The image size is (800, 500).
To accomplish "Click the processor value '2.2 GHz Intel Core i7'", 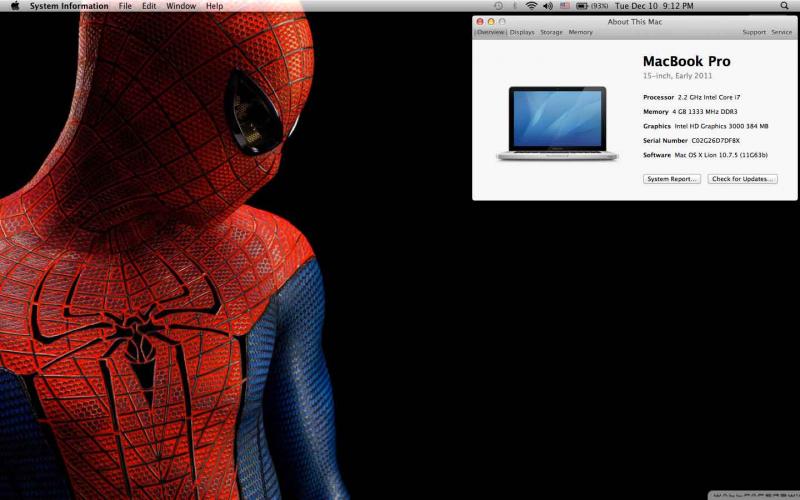I will coord(709,97).
